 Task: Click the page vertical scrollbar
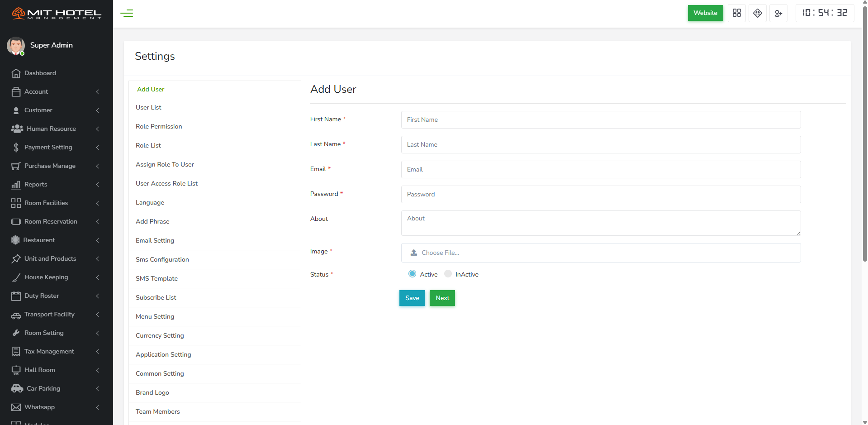pos(865,134)
